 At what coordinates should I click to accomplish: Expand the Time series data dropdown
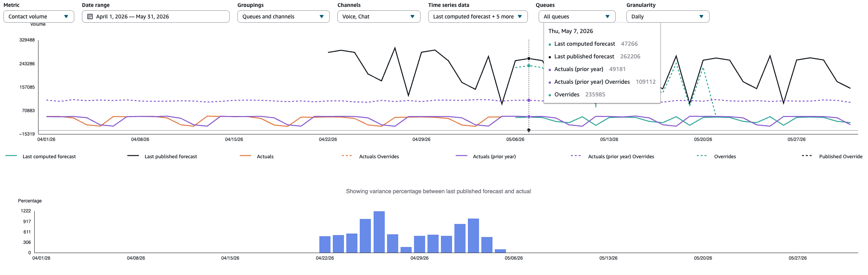(x=478, y=17)
